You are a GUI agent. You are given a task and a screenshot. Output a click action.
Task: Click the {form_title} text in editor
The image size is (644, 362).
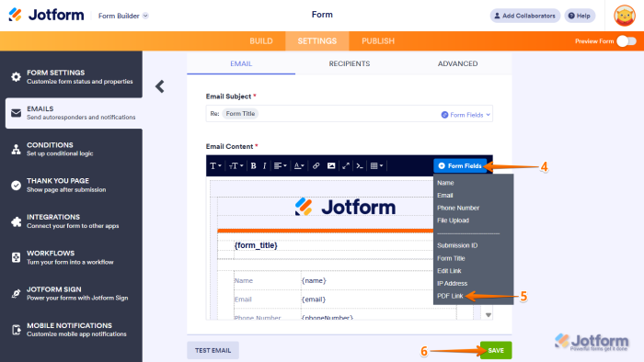click(x=256, y=245)
